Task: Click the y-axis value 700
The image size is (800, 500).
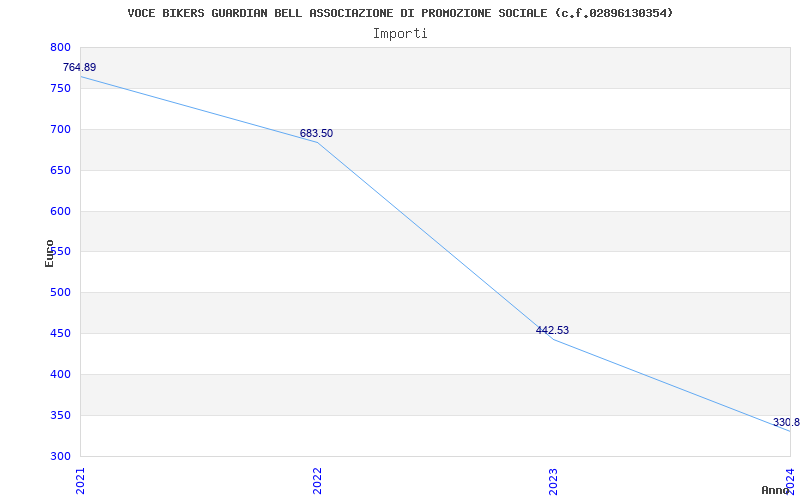Action: (x=60, y=129)
